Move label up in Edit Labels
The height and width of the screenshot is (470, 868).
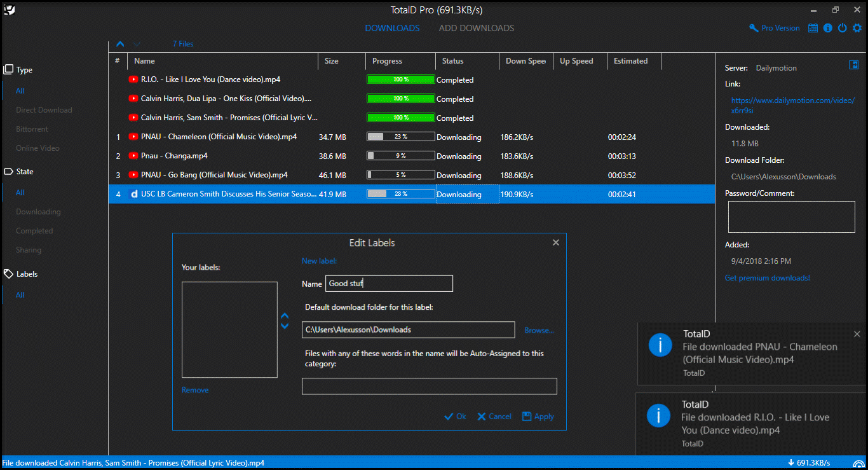tap(285, 316)
